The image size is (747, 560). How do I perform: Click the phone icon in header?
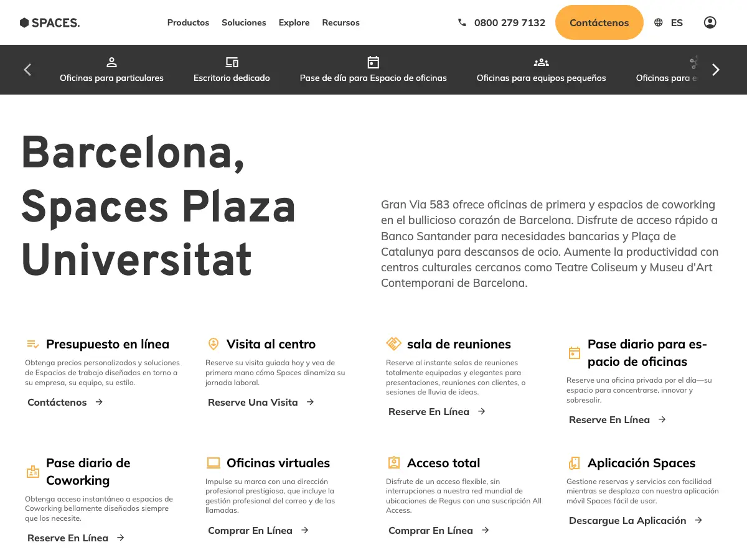point(462,22)
